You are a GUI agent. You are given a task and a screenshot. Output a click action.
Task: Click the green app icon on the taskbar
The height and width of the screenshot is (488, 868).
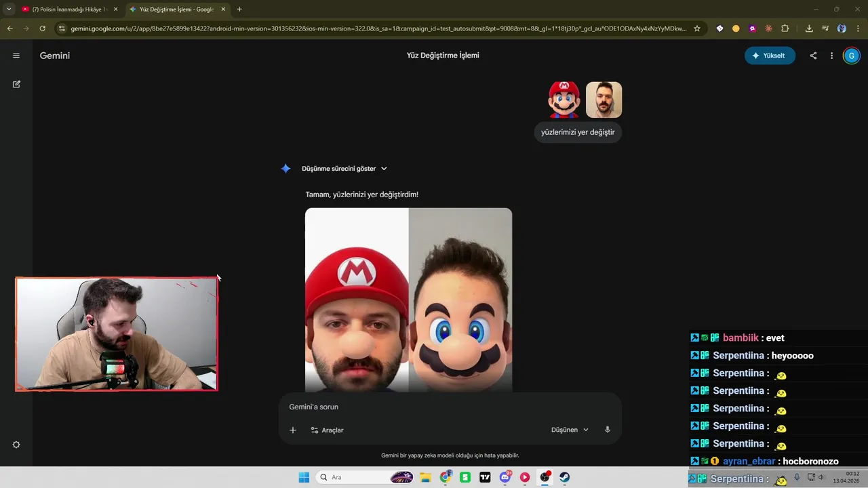[465, 477]
